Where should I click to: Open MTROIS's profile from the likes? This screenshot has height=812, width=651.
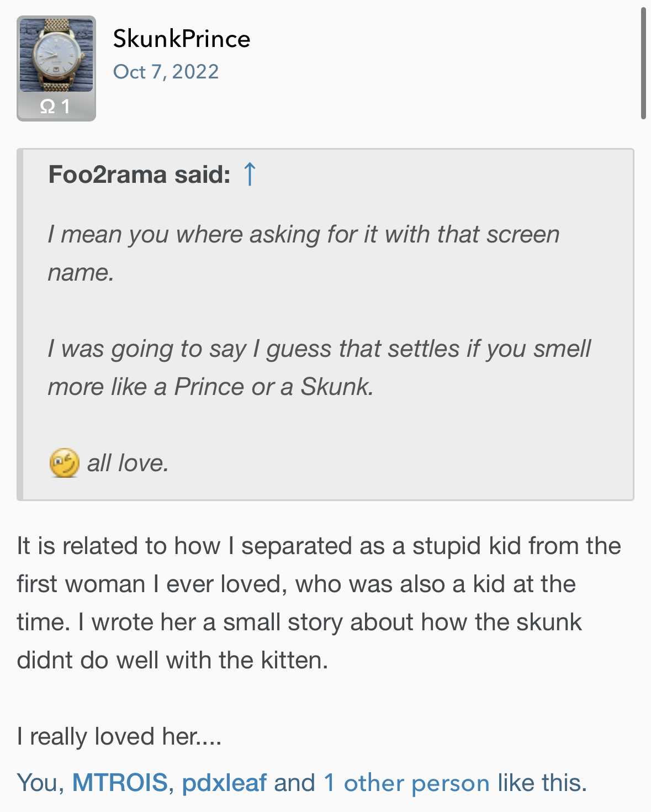[120, 783]
